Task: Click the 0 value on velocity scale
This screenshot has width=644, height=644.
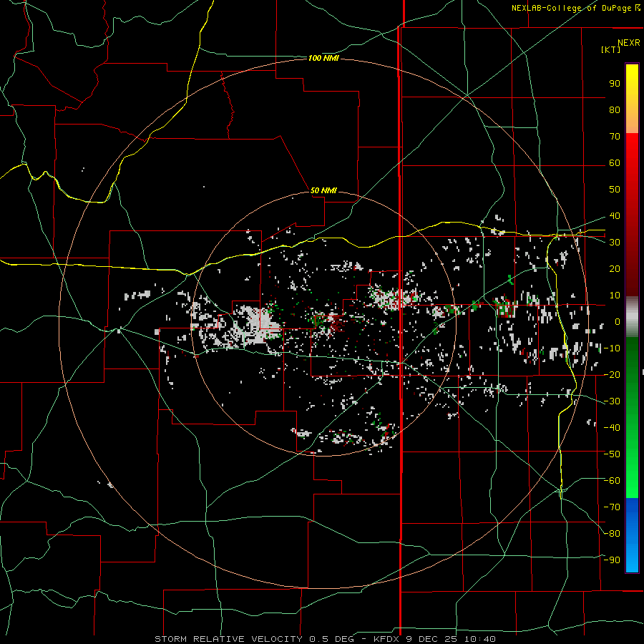Action: [618, 322]
